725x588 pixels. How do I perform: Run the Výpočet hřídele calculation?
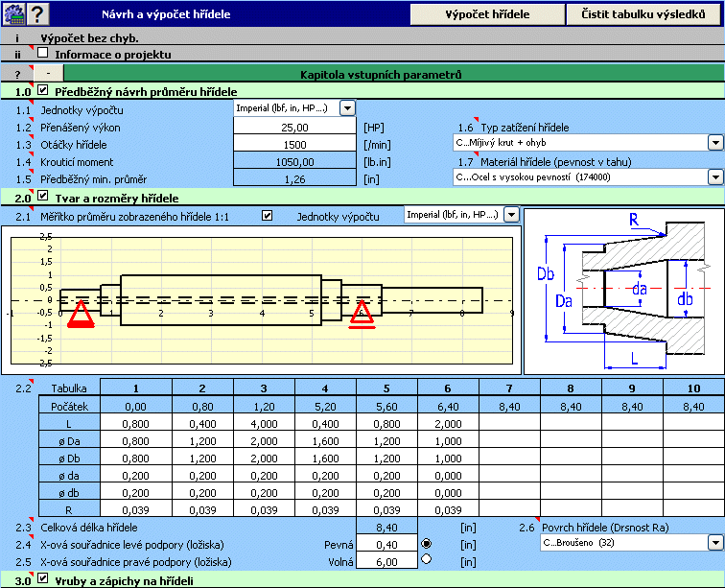point(487,14)
